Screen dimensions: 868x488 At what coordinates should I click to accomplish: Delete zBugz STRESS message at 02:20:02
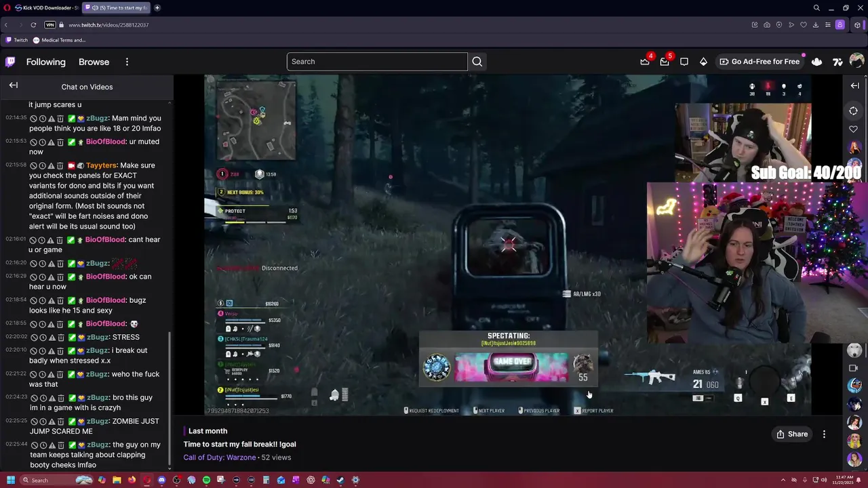(60, 338)
